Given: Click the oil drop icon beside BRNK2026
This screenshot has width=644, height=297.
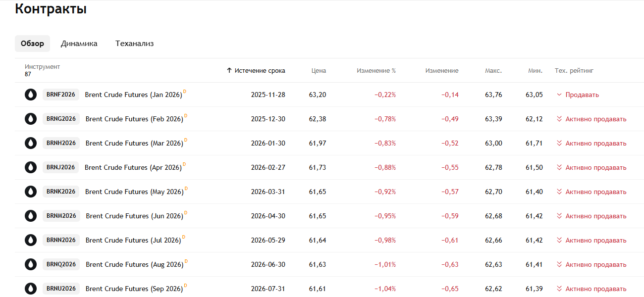Looking at the screenshot, I should point(31,192).
